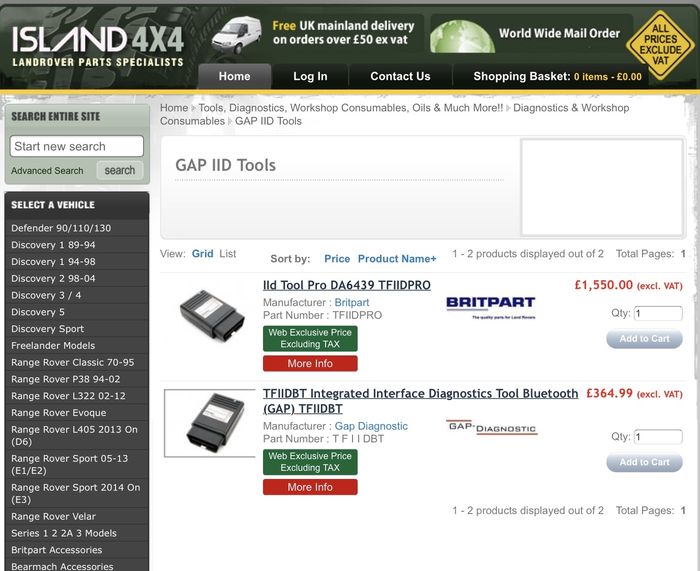The width and height of the screenshot is (700, 571).
Task: Select Range Rover L322 02-12
Action: [x=77, y=396]
